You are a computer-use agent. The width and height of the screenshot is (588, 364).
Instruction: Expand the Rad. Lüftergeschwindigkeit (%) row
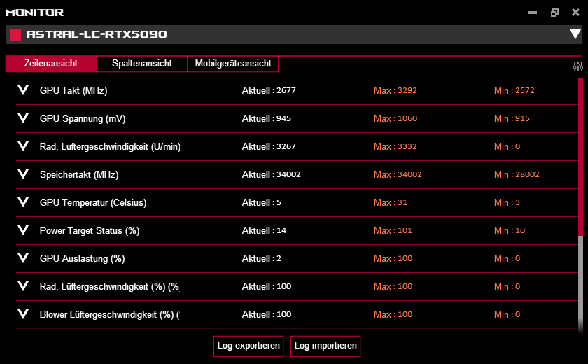[23, 286]
